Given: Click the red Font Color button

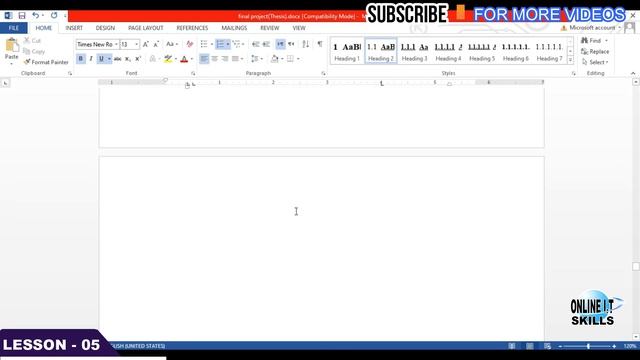Looking at the screenshot, I should coord(184,59).
